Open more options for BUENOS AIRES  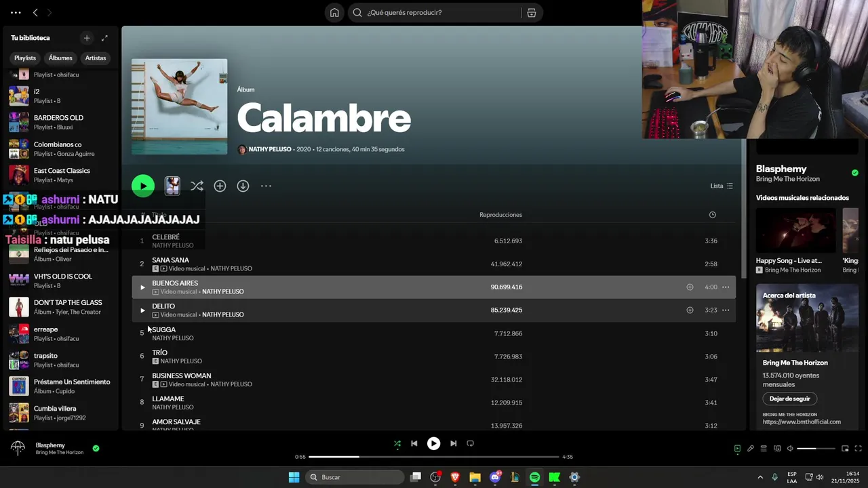click(726, 287)
